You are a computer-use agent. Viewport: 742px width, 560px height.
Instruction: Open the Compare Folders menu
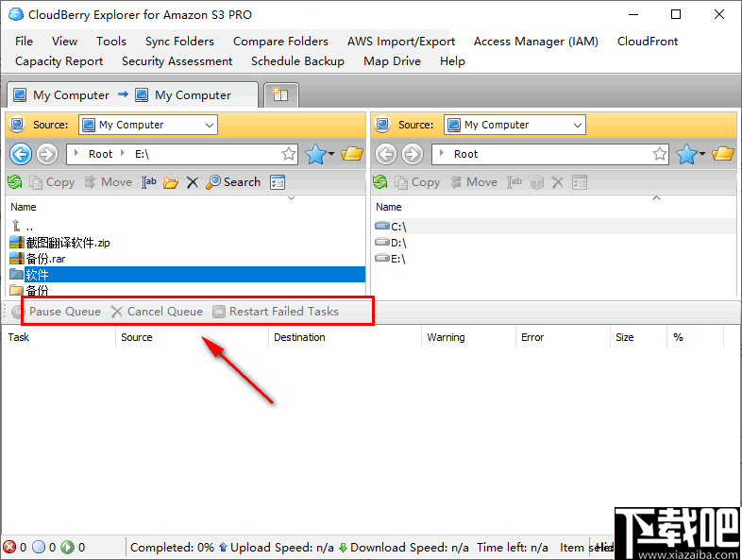[x=280, y=42]
